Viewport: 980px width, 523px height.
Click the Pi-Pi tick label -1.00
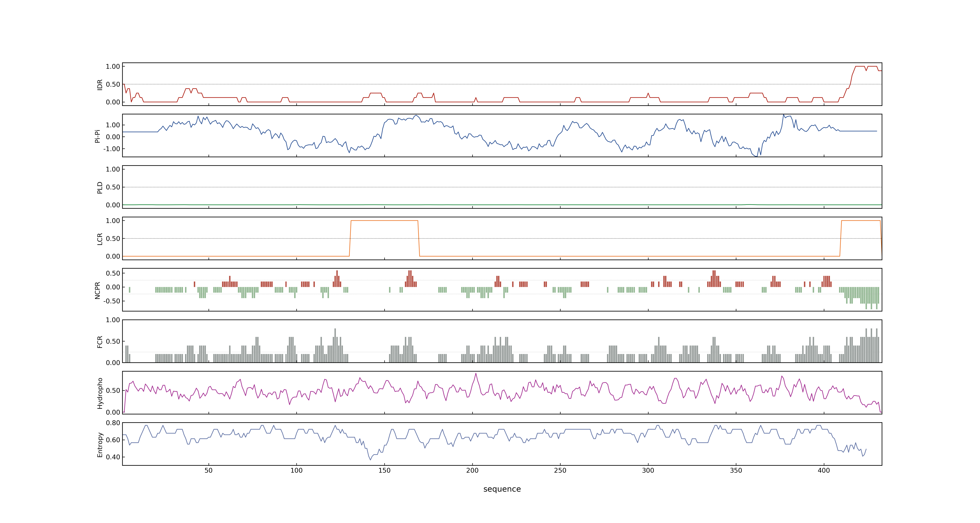(x=111, y=149)
